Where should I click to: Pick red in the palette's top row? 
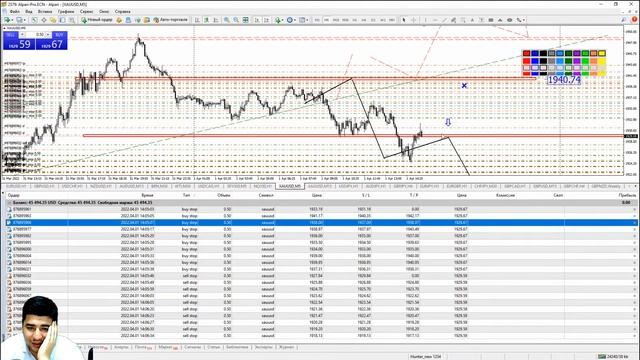[x=527, y=53]
